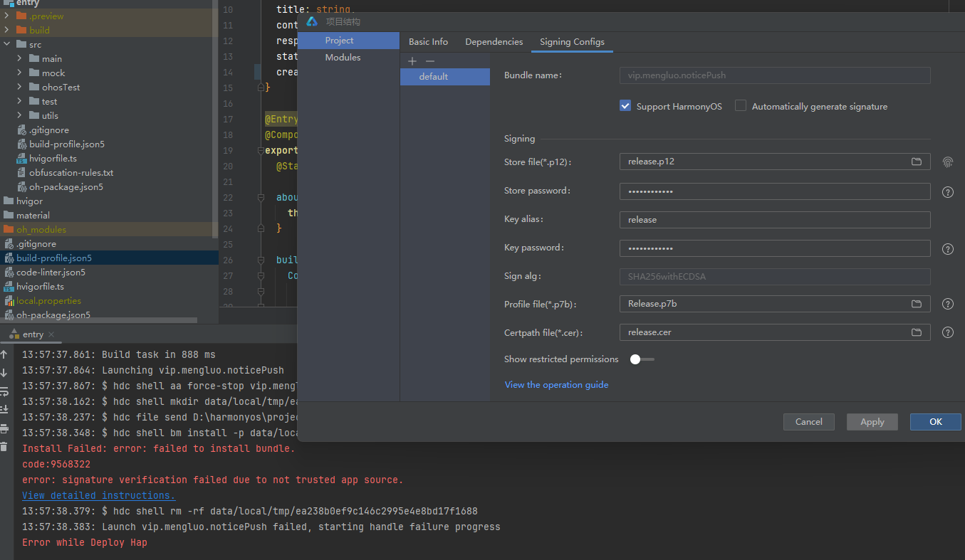This screenshot has width=965, height=560.
Task: Expand the main folder
Action: (19, 58)
